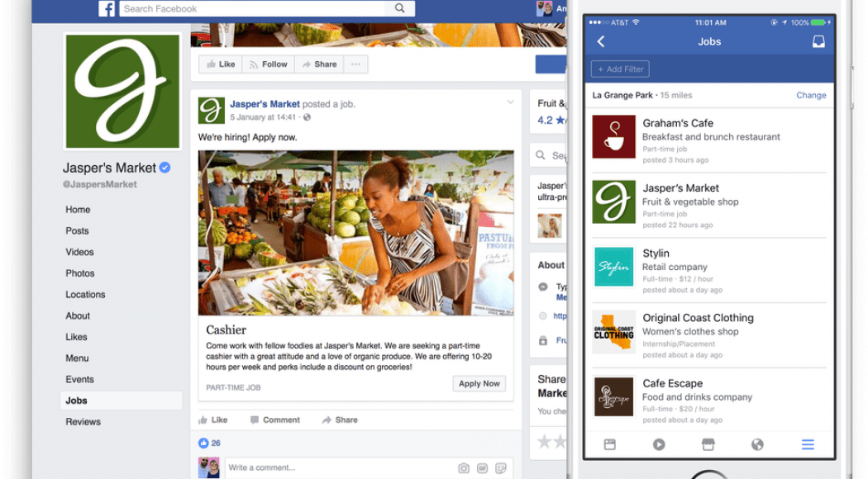Click the Apply Now button
Screen dimensions: 868x479
pyautogui.click(x=479, y=383)
